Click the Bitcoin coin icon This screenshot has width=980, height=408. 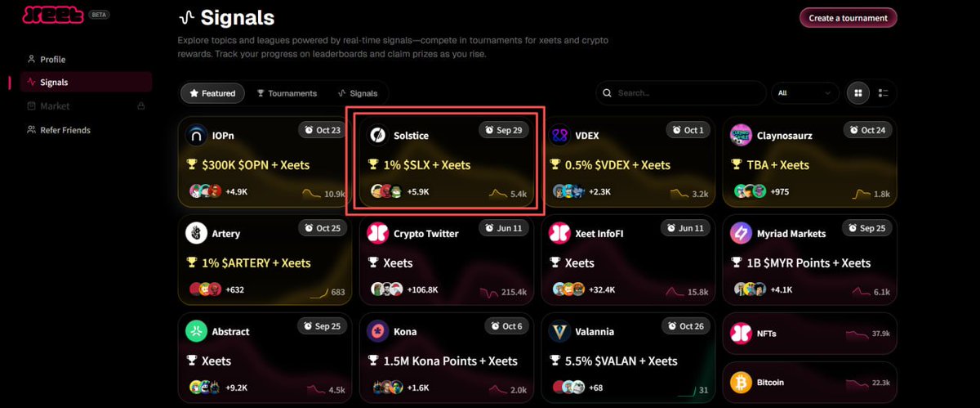pos(741,382)
